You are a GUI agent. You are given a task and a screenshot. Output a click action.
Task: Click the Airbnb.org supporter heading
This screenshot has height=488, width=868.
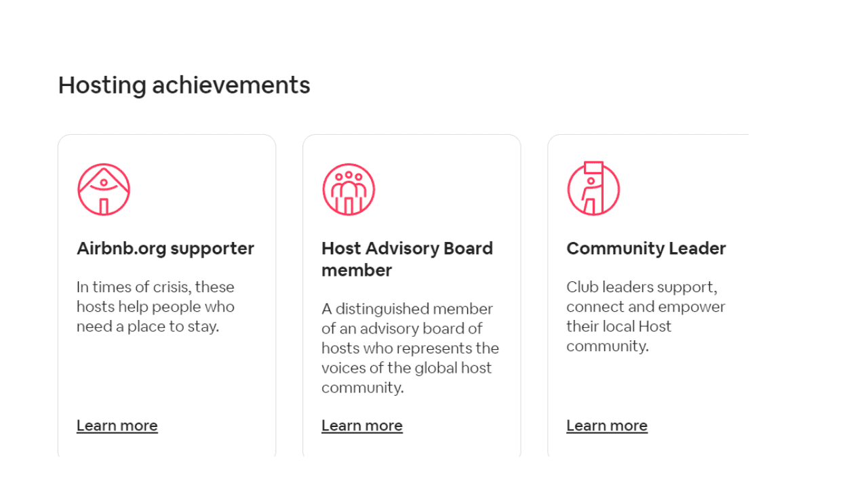(x=165, y=248)
